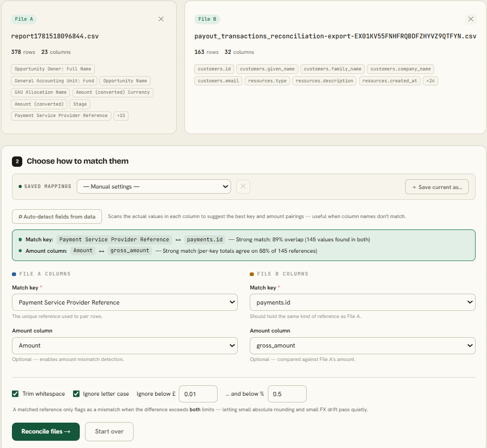This screenshot has height=448, width=487.
Task: Click customers.family_name column chip
Action: coord(333,69)
